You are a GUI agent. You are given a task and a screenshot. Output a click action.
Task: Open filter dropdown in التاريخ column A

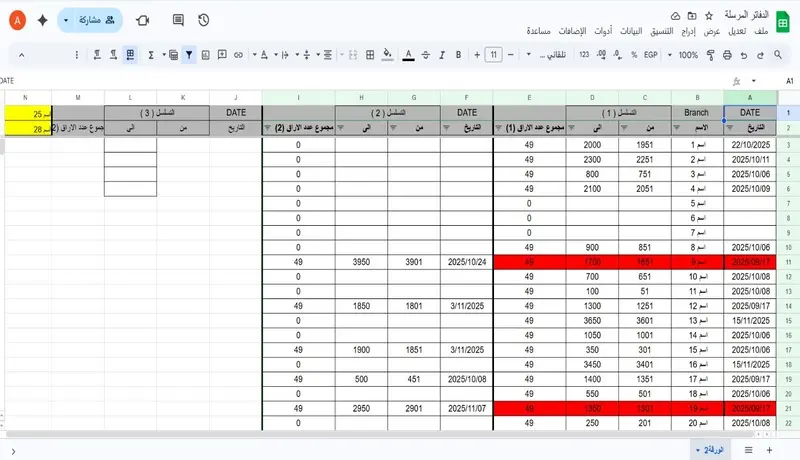tap(730, 127)
